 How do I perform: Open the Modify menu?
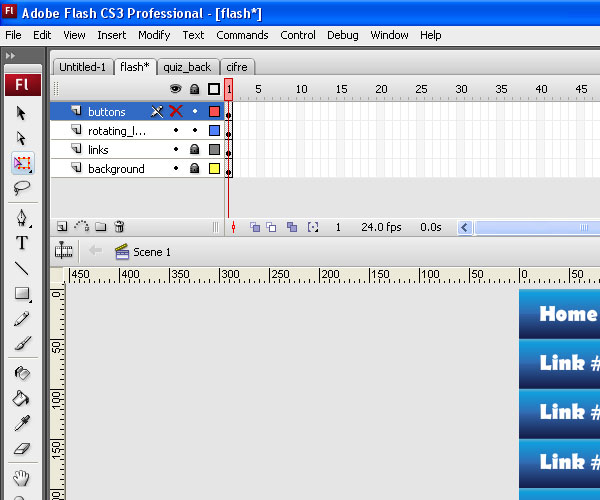coord(154,35)
